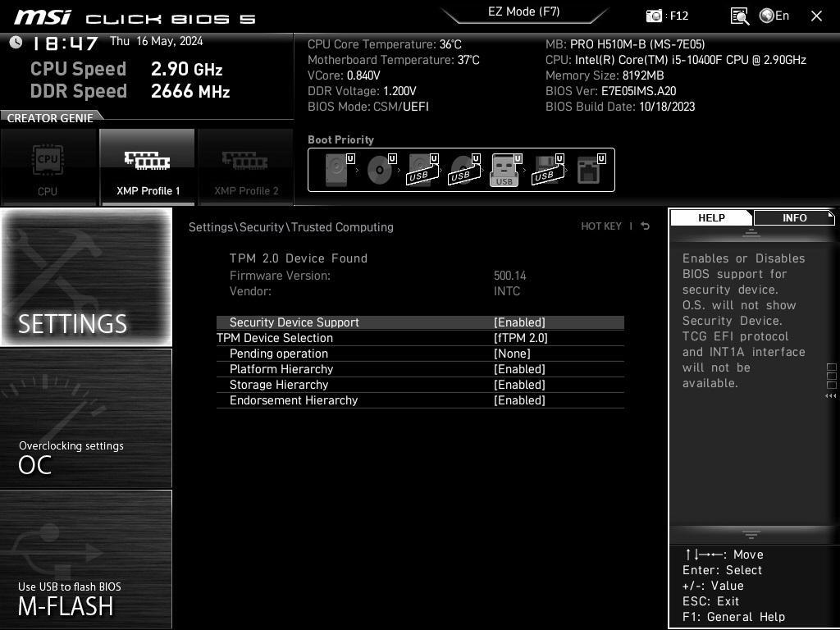840x630 pixels.
Task: Click the Intel Core i5-10400F CPU text
Action: coord(676,60)
